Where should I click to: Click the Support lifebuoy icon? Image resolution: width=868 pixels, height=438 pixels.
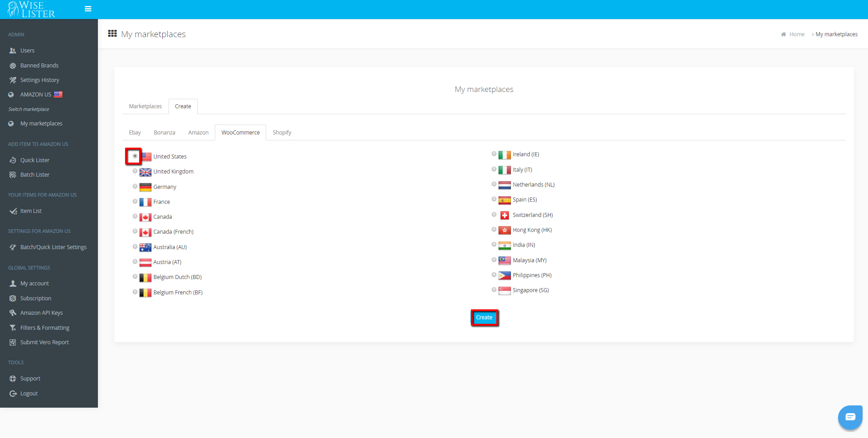pos(13,379)
